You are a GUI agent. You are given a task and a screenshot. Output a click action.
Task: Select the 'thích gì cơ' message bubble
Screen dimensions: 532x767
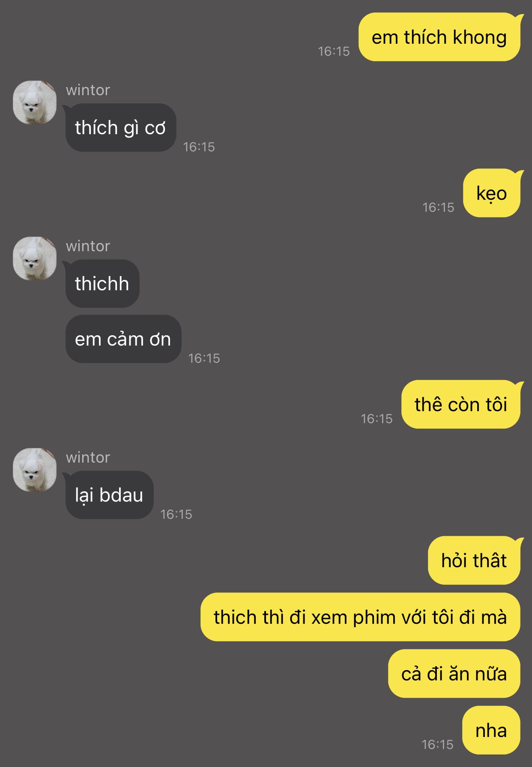point(120,128)
